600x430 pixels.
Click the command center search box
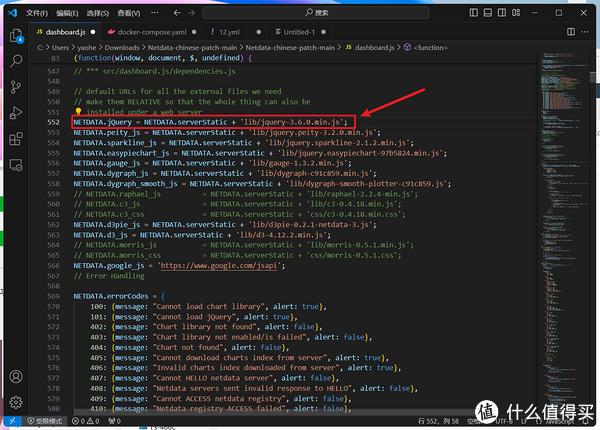click(x=315, y=13)
